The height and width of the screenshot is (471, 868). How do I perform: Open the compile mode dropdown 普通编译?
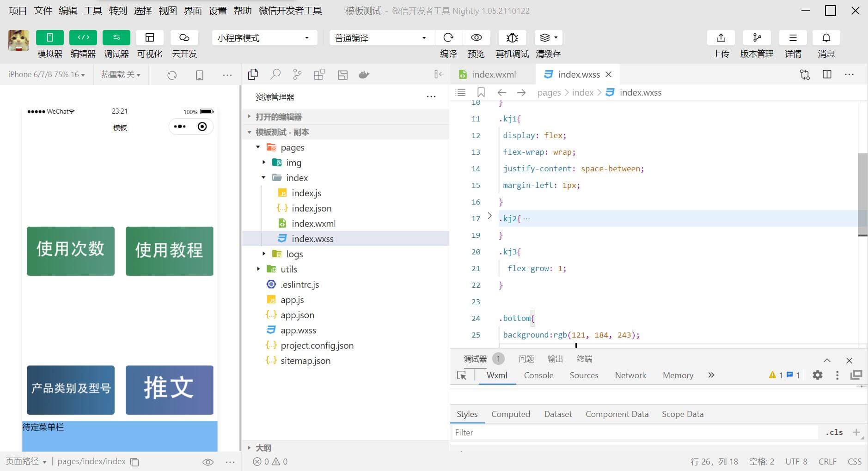[x=382, y=38]
